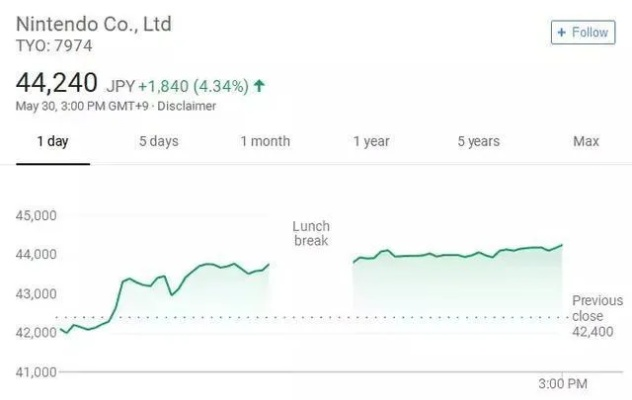Image resolution: width=632 pixels, height=400 pixels.
Task: Click the Lunch break label on chart
Action: [310, 233]
